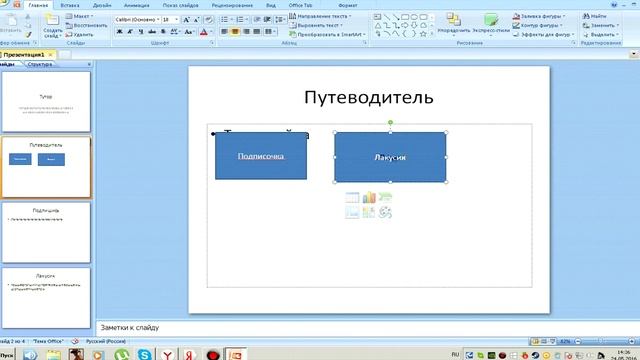640x360 pixels.
Task: Click the Insert Chart placeholder icon
Action: tap(369, 198)
